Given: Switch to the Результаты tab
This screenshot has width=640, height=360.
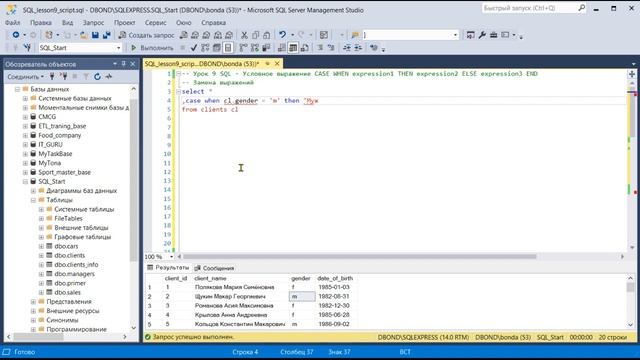Looking at the screenshot, I should pos(168,268).
